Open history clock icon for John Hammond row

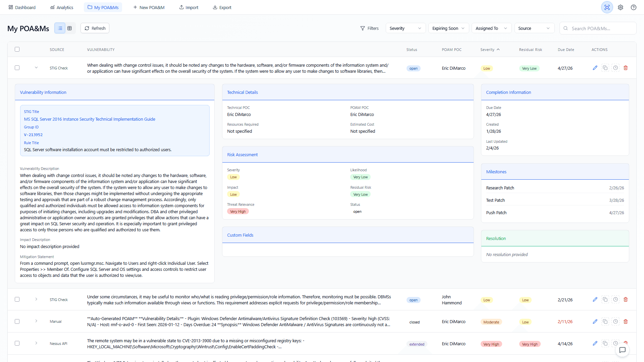pyautogui.click(x=615, y=300)
